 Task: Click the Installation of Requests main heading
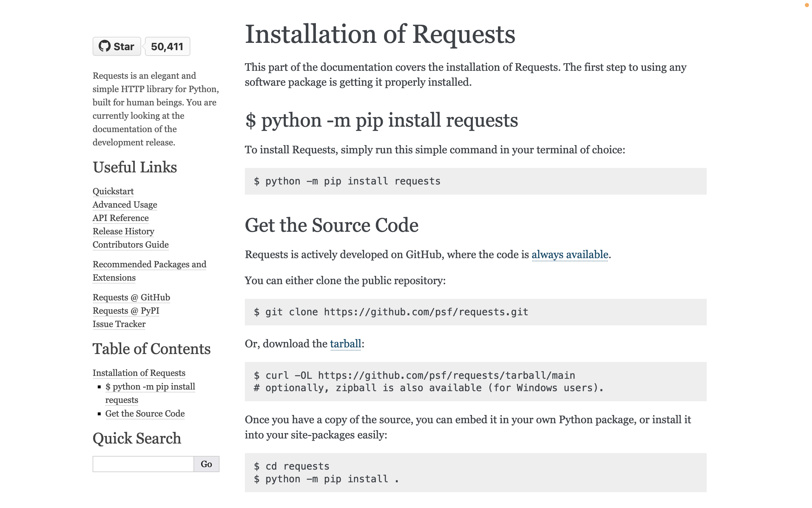point(380,34)
